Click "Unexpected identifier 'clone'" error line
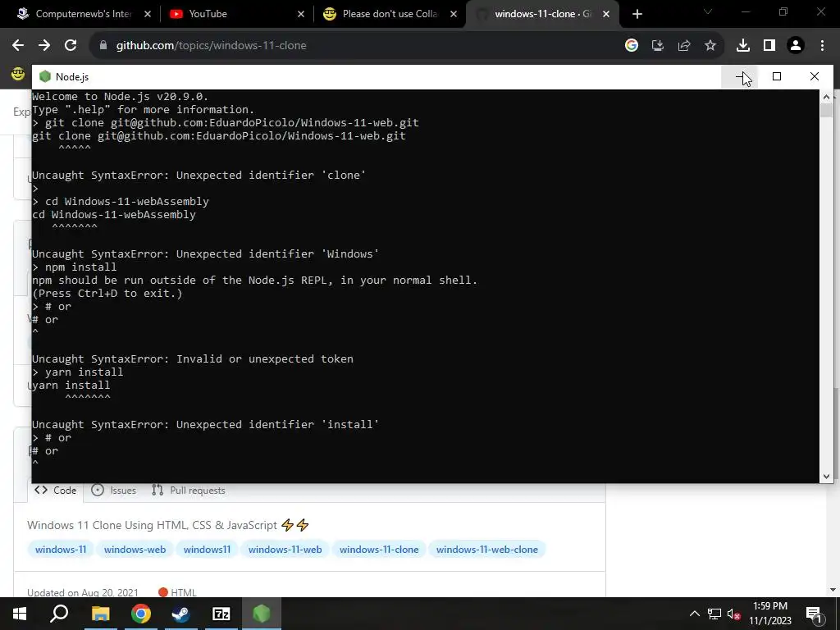Image resolution: width=840 pixels, height=630 pixels. pos(199,176)
